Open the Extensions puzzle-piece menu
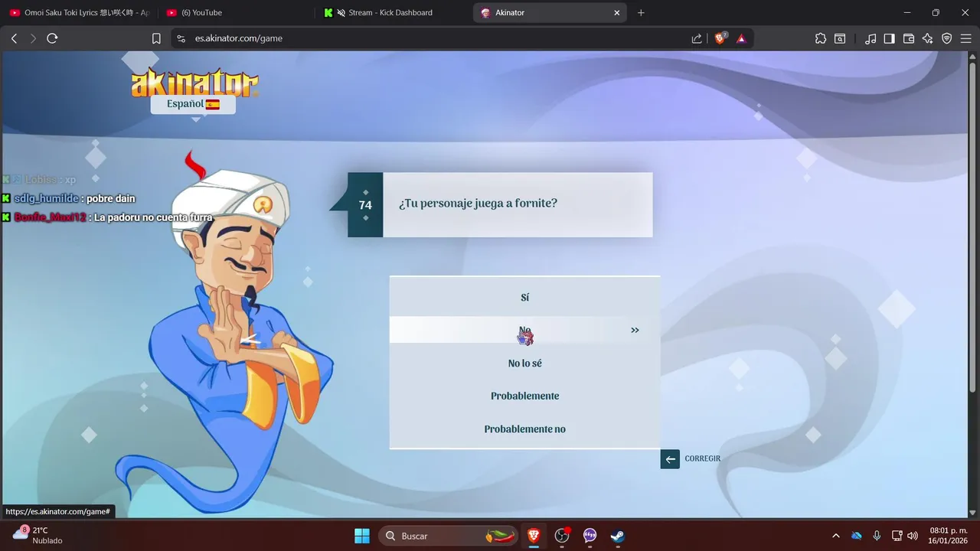The image size is (980, 551). (x=821, y=38)
